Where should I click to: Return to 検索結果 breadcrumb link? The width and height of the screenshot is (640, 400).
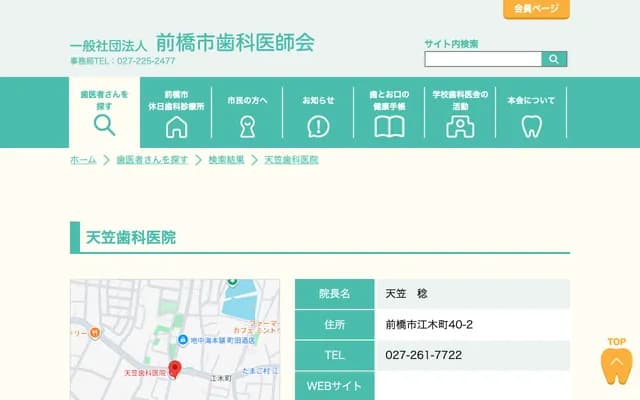(227, 160)
